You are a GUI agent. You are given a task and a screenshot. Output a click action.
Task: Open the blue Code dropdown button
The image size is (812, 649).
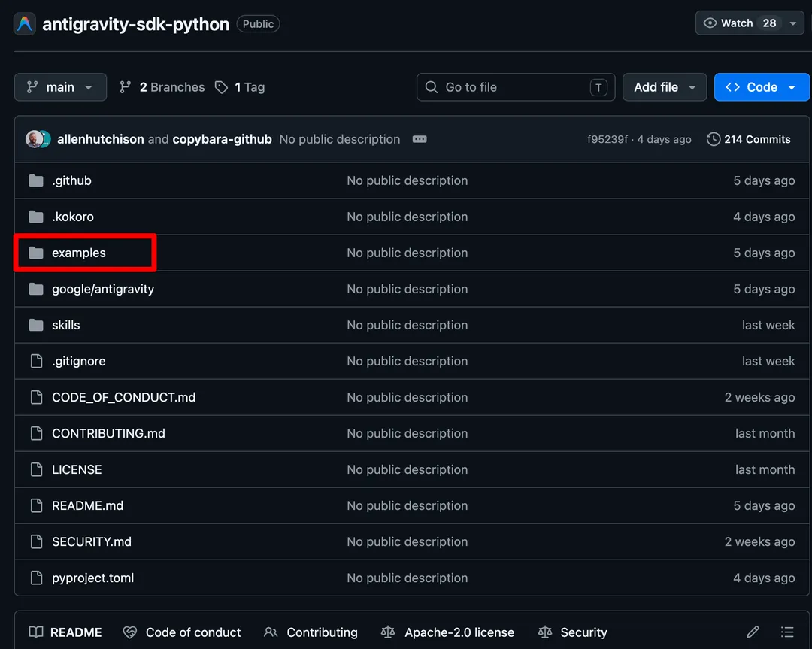click(x=761, y=87)
